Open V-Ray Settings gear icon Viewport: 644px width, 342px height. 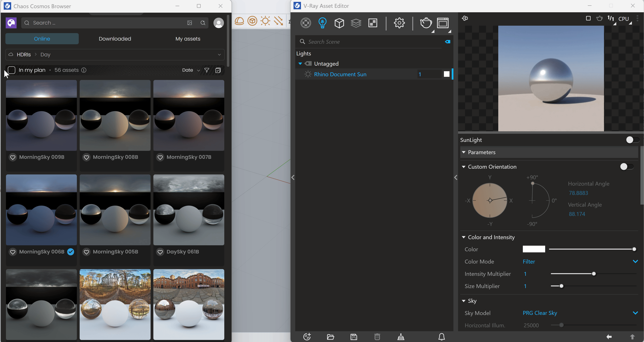[x=399, y=23]
